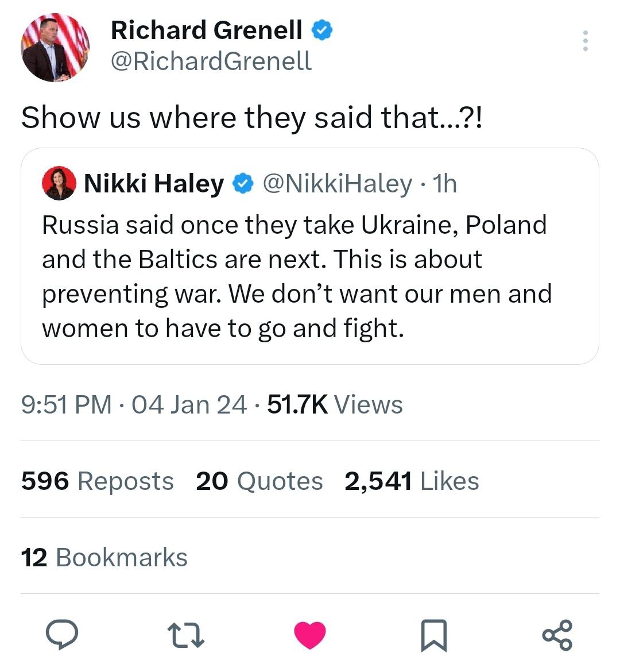Open the quoted Nikki Haley tweet text
The height and width of the screenshot is (672, 620).
tap(297, 276)
